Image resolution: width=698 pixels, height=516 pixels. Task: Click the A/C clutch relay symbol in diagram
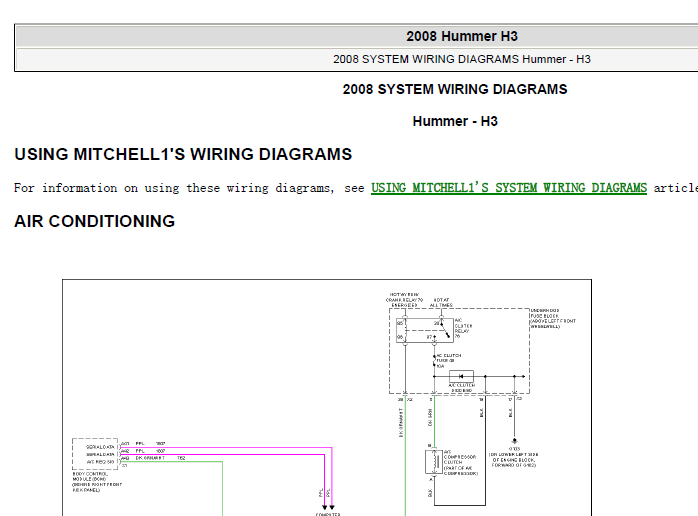pos(425,330)
